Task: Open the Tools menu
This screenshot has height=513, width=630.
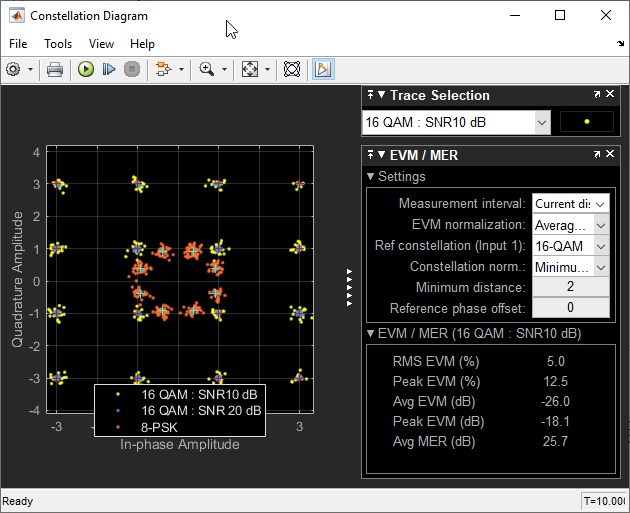Action: (x=58, y=44)
